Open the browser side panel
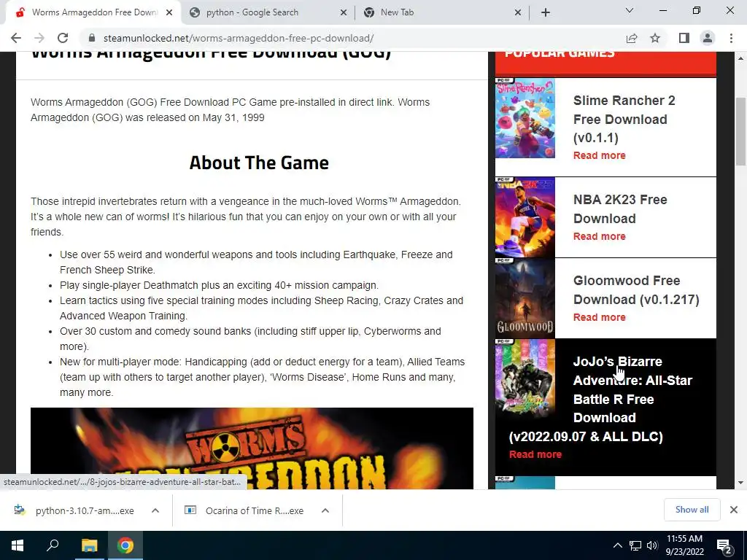747x560 pixels. click(684, 38)
